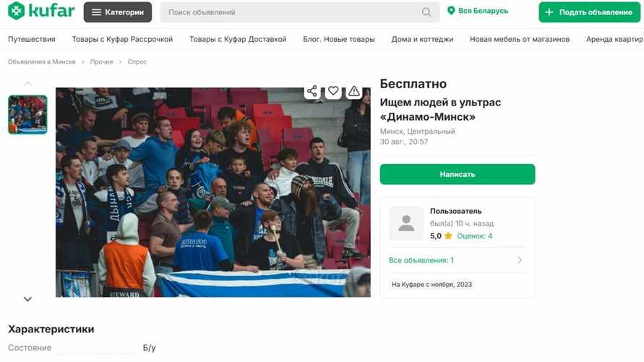Share this listing via share icon
Screen dimensions: 644x362
tap(312, 91)
